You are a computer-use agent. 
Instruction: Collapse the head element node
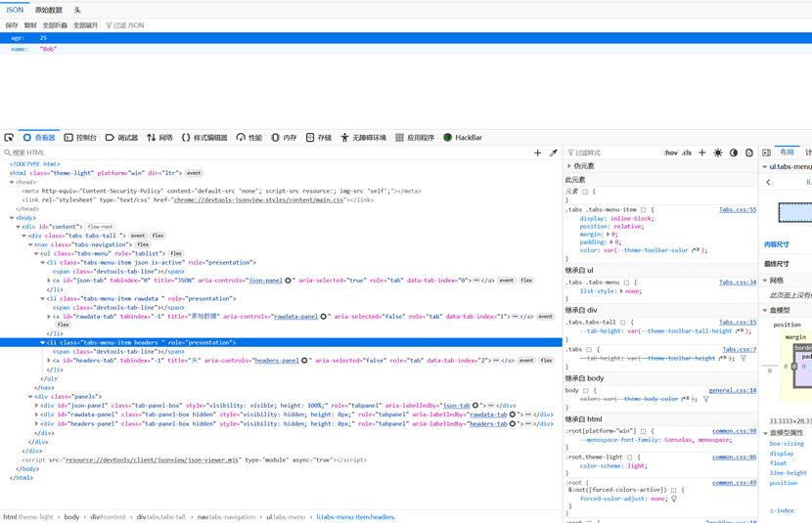coord(12,182)
